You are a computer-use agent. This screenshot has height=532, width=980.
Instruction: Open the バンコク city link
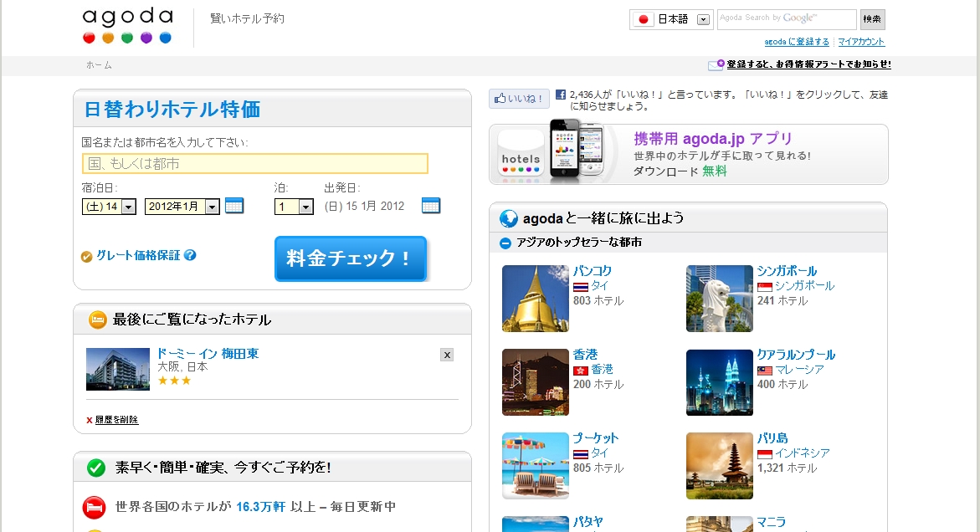pos(593,271)
